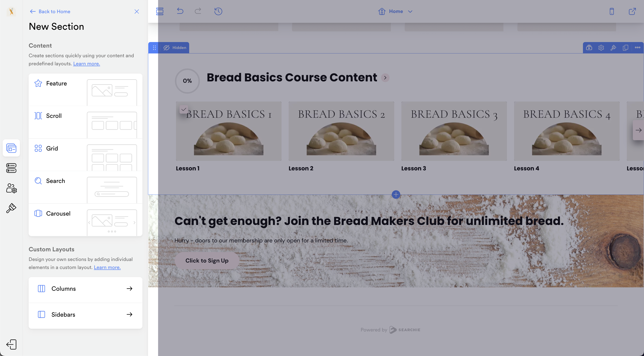Click the undo arrow icon
The image size is (644, 356).
click(180, 11)
